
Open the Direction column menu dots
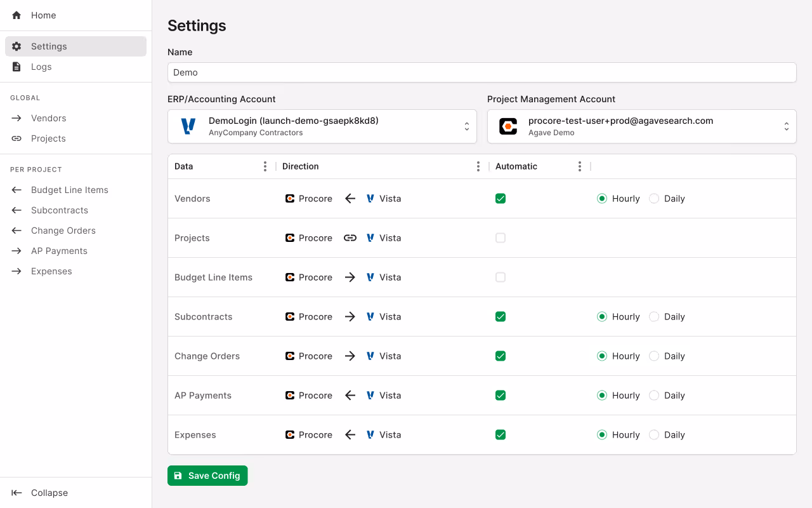click(478, 166)
